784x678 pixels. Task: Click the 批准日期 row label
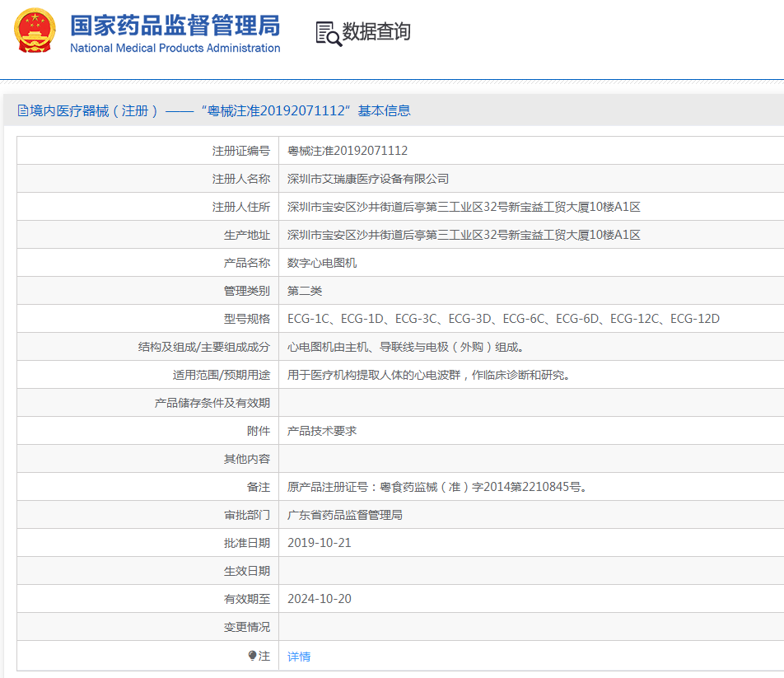point(247,543)
